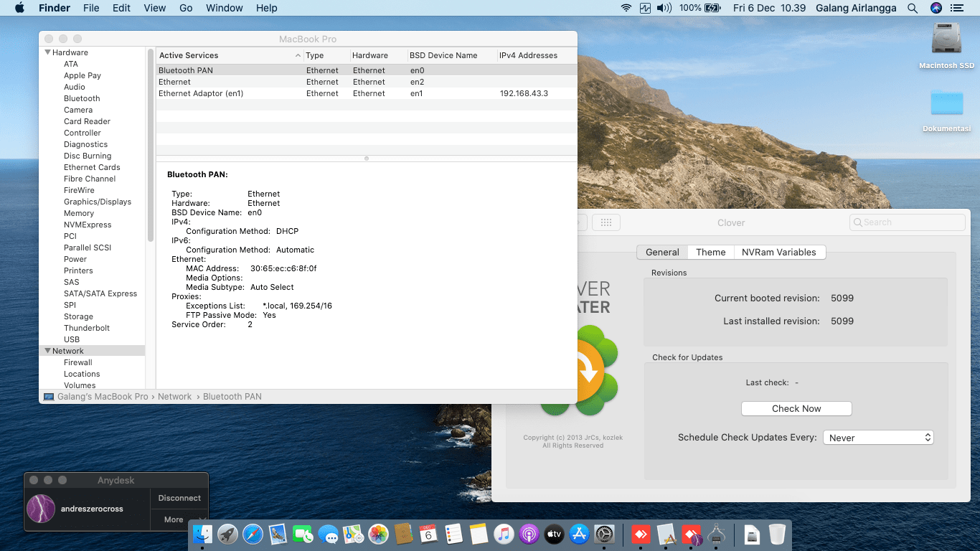Open Calendar from the Dock
The width and height of the screenshot is (980, 551).
tap(428, 534)
